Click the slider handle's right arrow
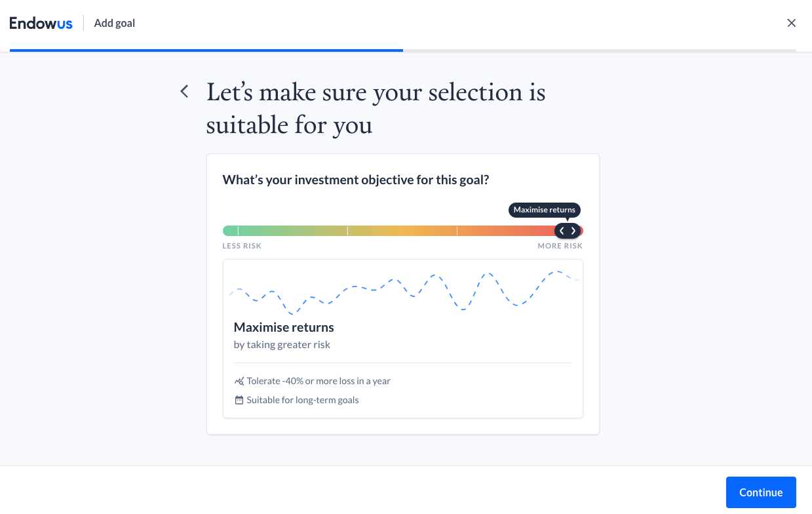Viewport: 812px width, 514px height. [x=573, y=231]
